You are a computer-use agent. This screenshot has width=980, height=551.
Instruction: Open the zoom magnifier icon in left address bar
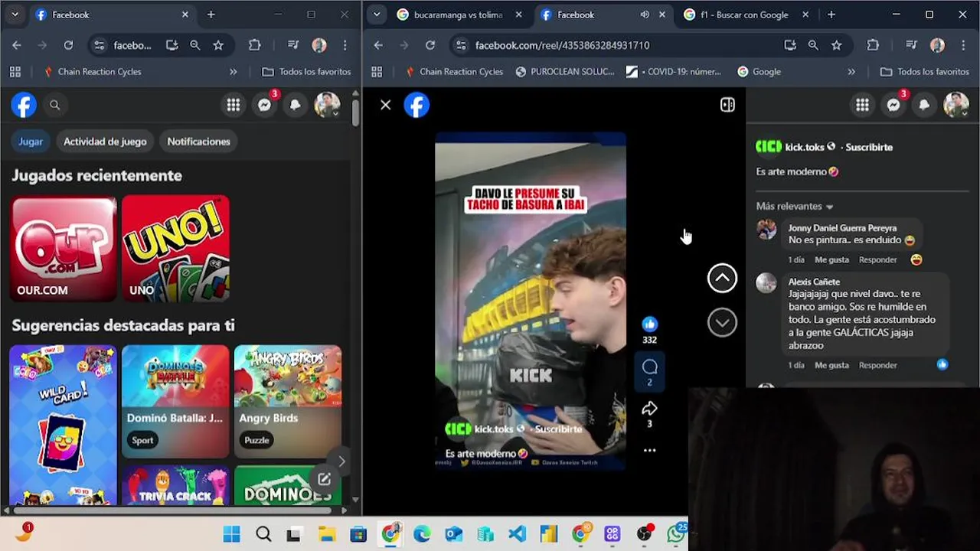pos(195,45)
